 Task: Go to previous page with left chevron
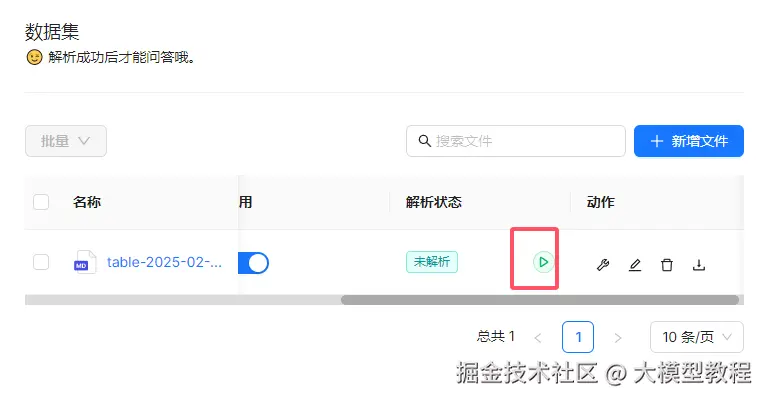(538, 337)
